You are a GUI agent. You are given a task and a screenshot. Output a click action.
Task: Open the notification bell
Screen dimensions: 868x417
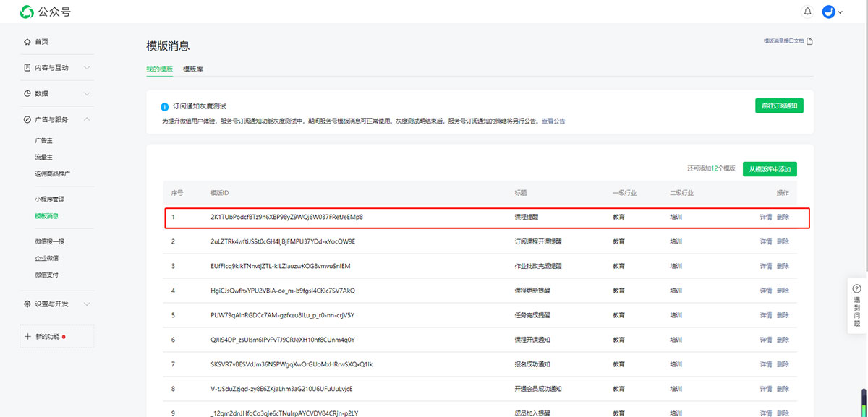point(808,12)
